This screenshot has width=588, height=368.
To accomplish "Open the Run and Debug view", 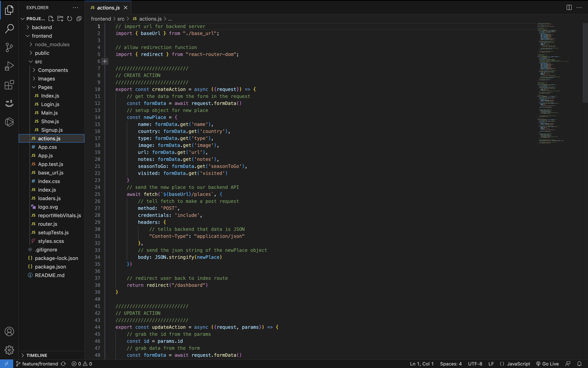I will tap(9, 66).
